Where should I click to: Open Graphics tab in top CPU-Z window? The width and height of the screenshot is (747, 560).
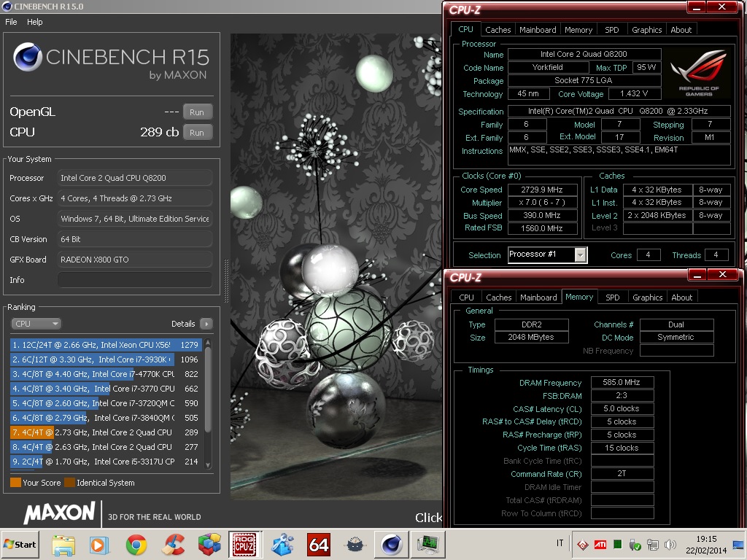click(647, 29)
